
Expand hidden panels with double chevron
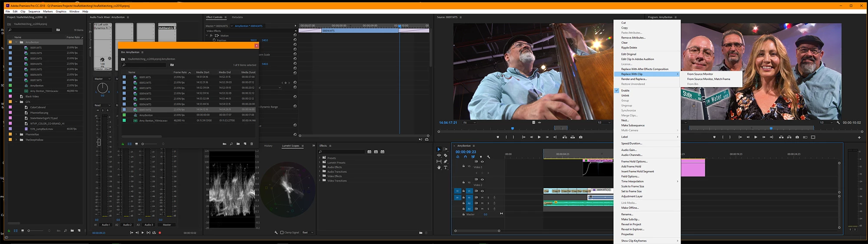314,146
